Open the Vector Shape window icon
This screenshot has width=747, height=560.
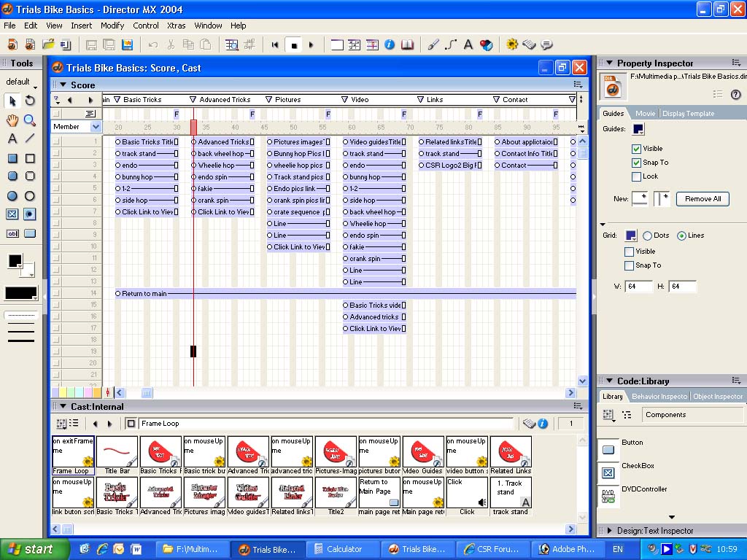coord(450,44)
